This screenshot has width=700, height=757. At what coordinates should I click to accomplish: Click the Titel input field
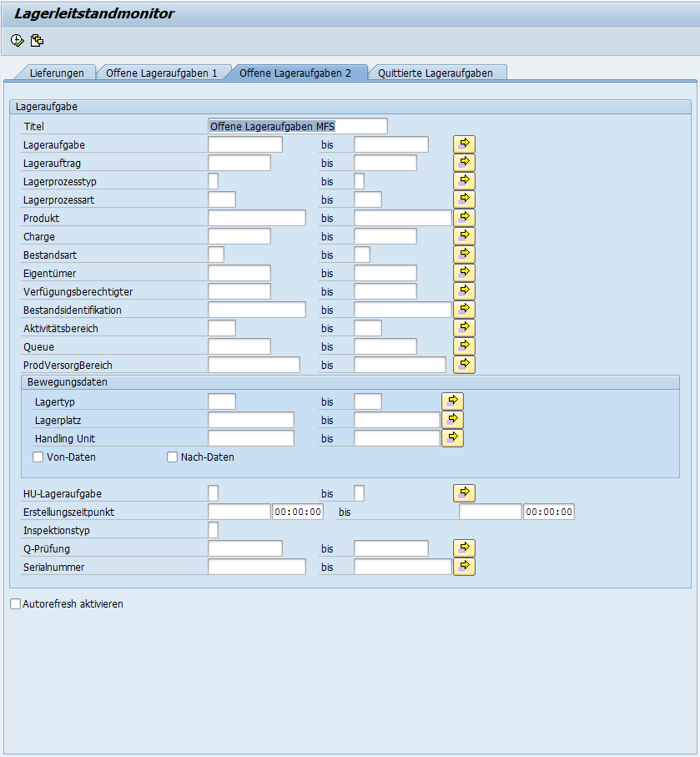(x=297, y=126)
